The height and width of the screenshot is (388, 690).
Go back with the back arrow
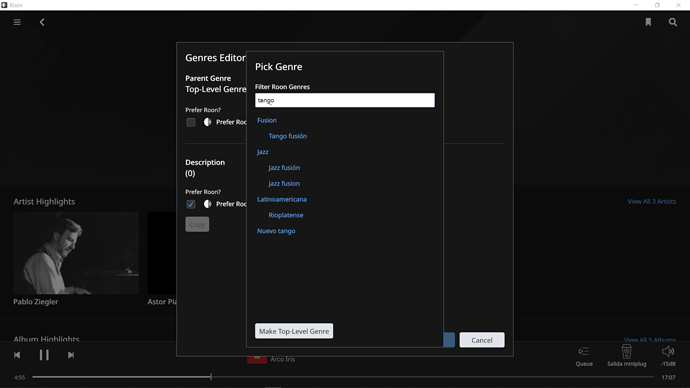(x=42, y=22)
